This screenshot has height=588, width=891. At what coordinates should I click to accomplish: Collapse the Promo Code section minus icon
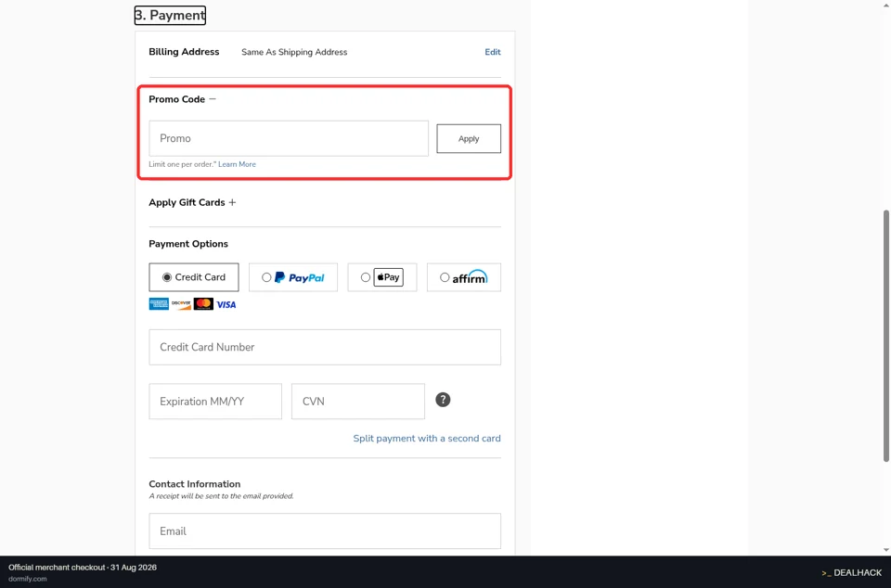(x=213, y=98)
